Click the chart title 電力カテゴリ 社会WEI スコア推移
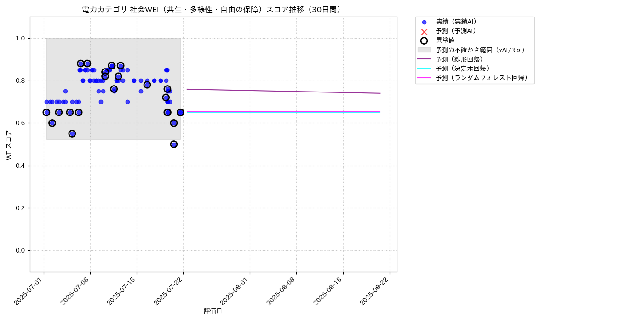Screen dimensions: 644x322 (213, 10)
